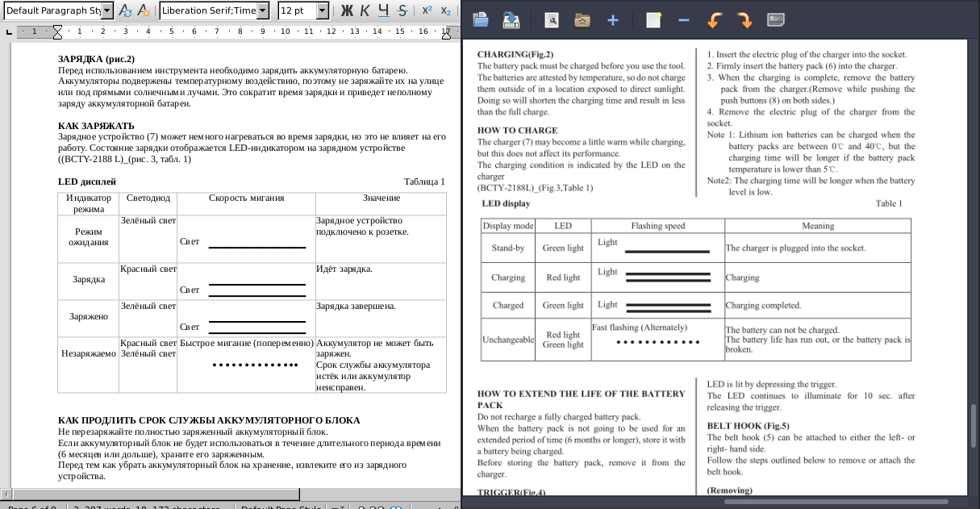Click "Зарядка завершена." cell text
The image size is (980, 509).
click(356, 306)
